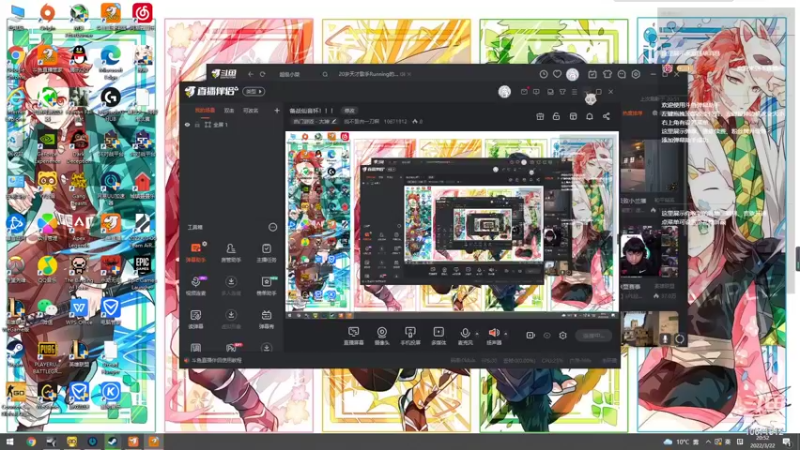The image size is (800, 450).
Task: Share the stream via share icon
Action: (x=606, y=116)
